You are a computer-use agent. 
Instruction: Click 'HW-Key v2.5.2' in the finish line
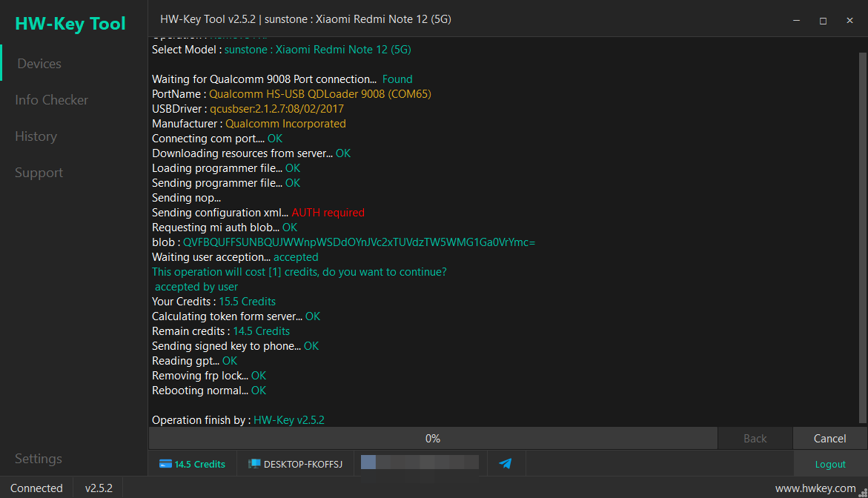click(x=289, y=420)
